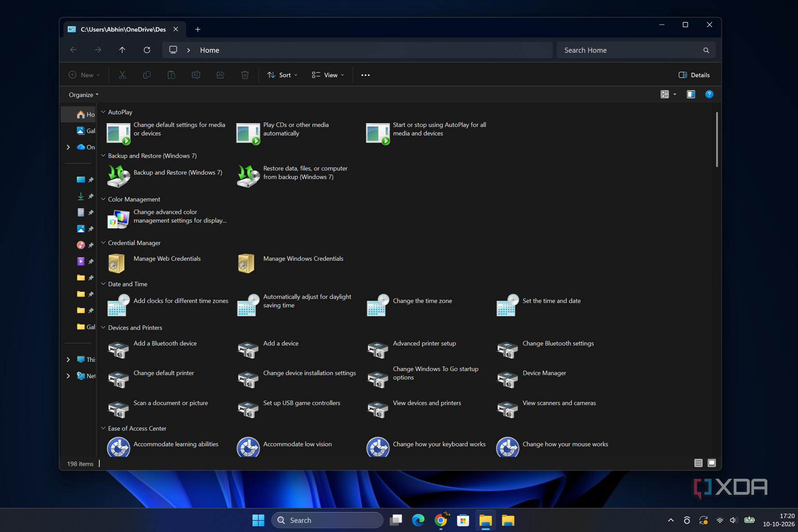This screenshot has width=798, height=532.
Task: Click Home in the address breadcrumb
Action: pyautogui.click(x=209, y=50)
